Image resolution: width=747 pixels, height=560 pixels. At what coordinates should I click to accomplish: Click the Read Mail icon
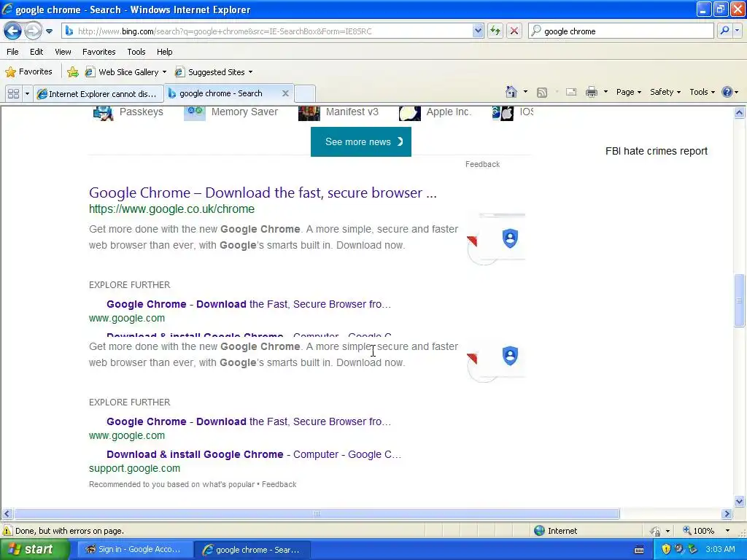click(x=571, y=92)
